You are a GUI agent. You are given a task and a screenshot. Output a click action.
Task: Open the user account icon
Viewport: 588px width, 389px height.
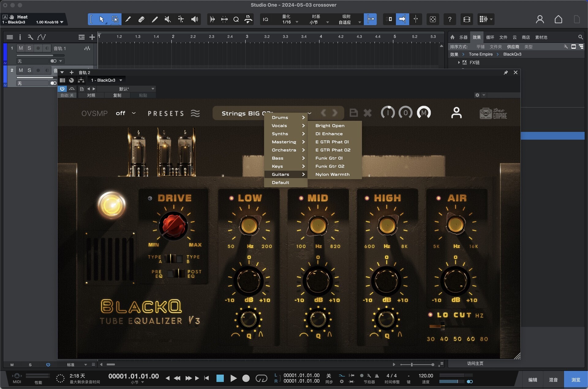(540, 19)
